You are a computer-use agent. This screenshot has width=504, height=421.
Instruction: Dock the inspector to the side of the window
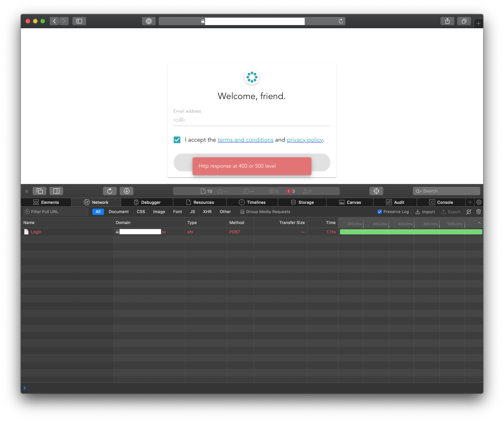tap(56, 191)
